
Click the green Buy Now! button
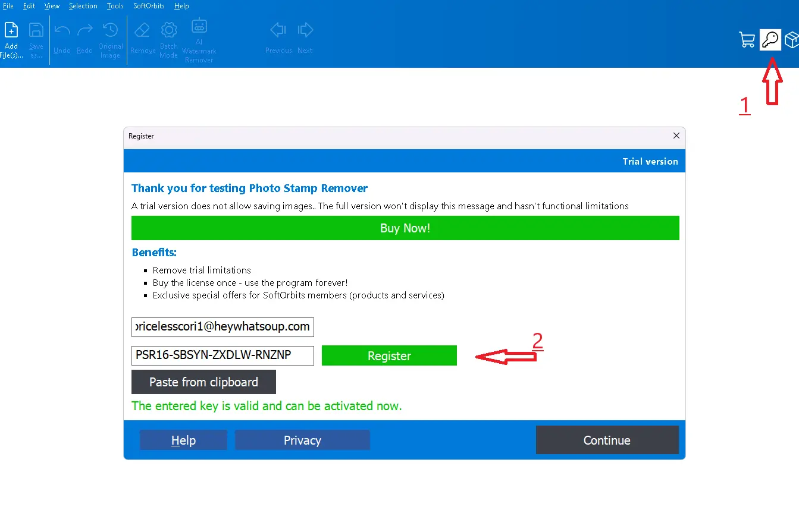(x=405, y=228)
